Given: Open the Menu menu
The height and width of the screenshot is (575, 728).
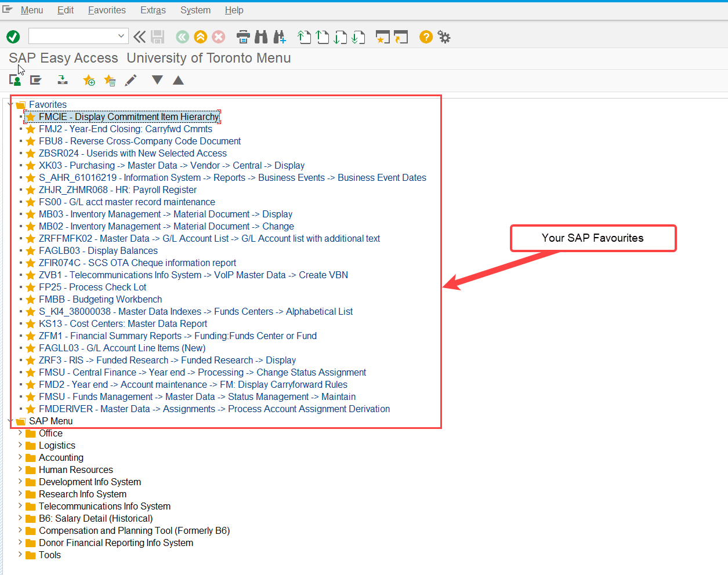Looking at the screenshot, I should click(32, 10).
